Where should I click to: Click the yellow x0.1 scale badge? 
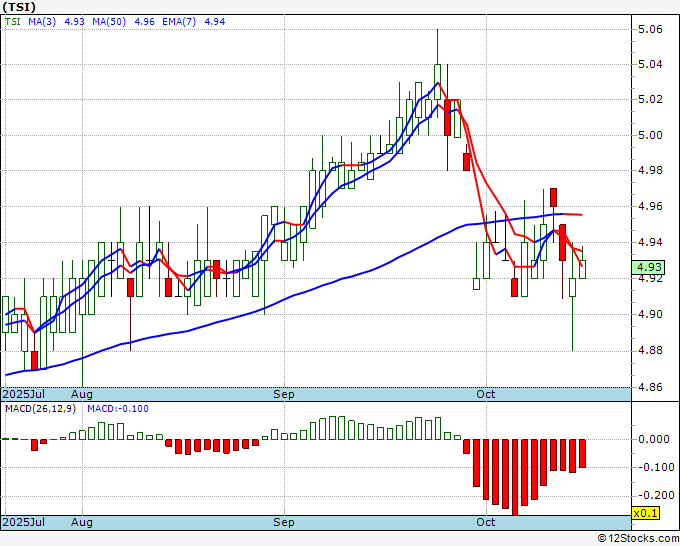tap(646, 513)
